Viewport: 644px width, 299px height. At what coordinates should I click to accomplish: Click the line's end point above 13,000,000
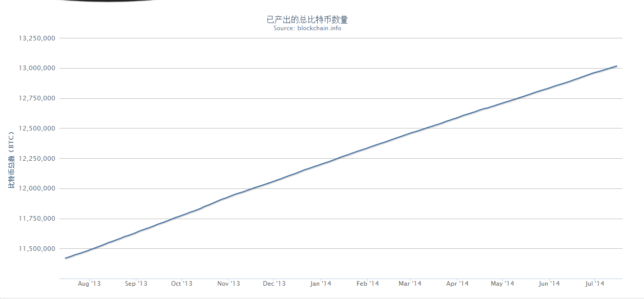click(x=616, y=66)
